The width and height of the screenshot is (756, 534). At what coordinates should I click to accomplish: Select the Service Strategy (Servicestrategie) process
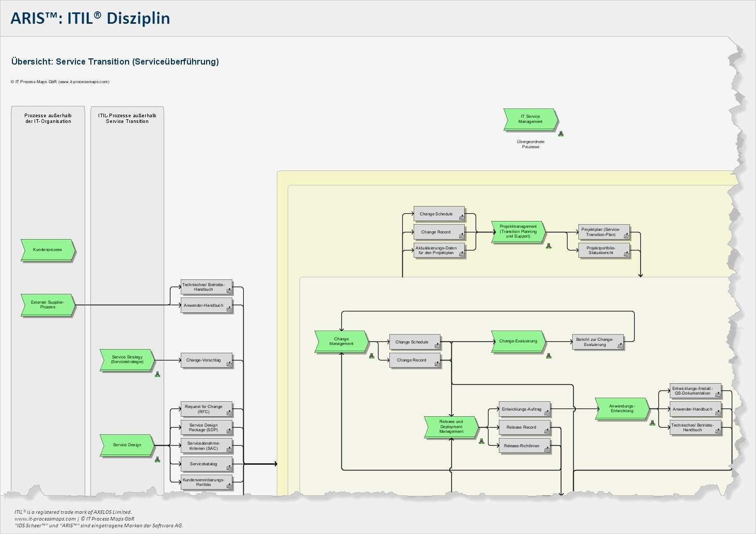click(x=127, y=359)
